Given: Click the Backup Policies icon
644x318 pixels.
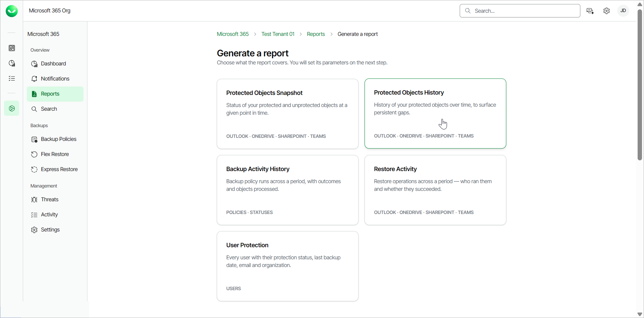Looking at the screenshot, I should pyautogui.click(x=34, y=139).
